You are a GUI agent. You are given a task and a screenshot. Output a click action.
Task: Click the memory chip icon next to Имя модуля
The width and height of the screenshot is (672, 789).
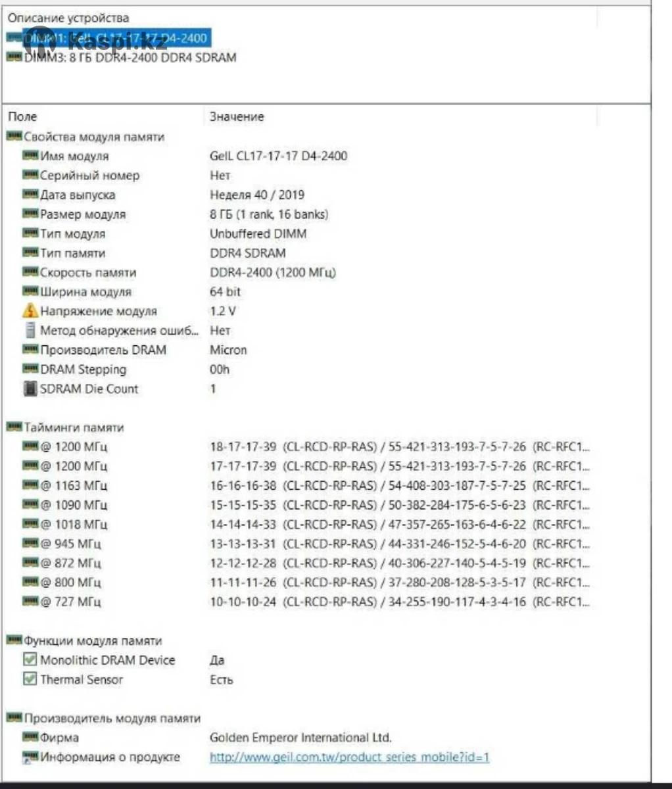(30, 156)
